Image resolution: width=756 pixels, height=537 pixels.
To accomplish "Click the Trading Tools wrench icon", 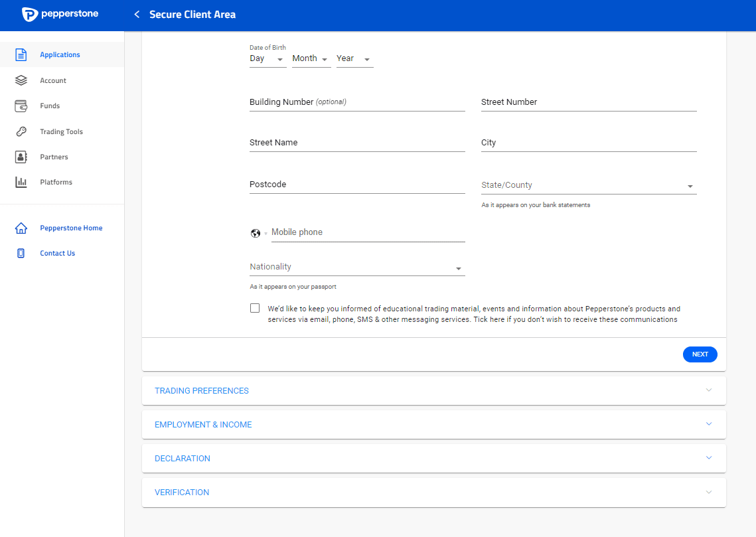I will click(x=21, y=131).
